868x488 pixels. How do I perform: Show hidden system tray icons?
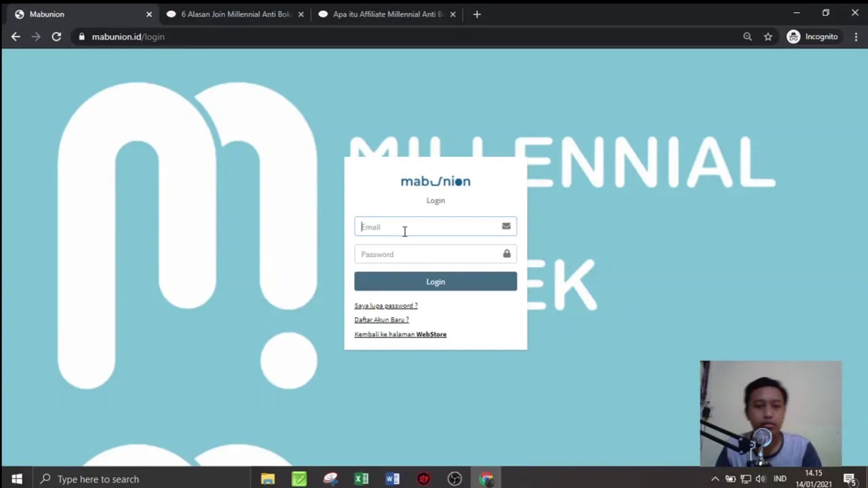click(715, 479)
